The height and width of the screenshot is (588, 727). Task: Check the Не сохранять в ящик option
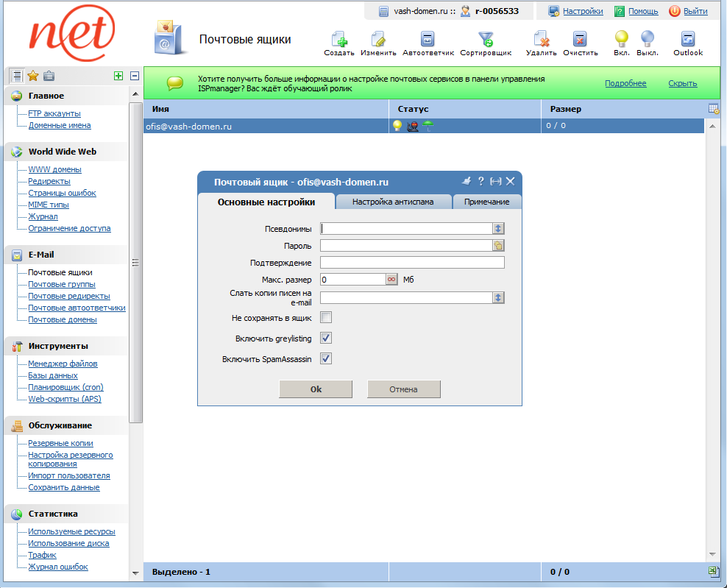click(324, 316)
